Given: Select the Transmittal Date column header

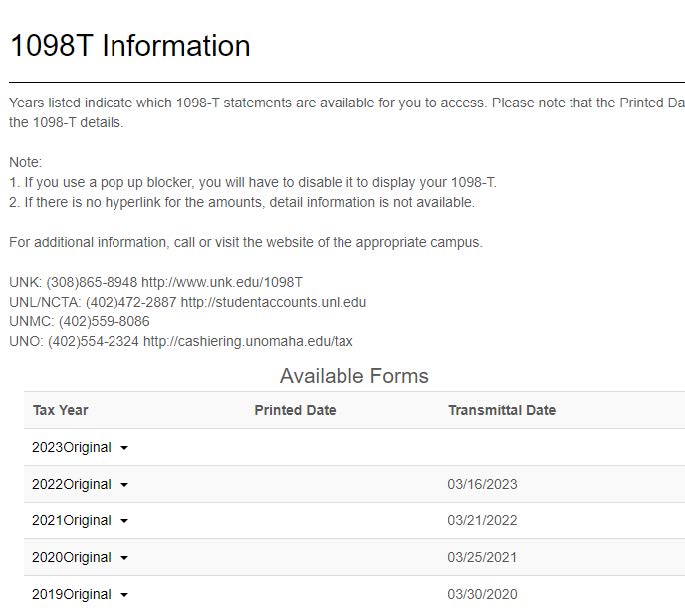Looking at the screenshot, I should point(502,410).
